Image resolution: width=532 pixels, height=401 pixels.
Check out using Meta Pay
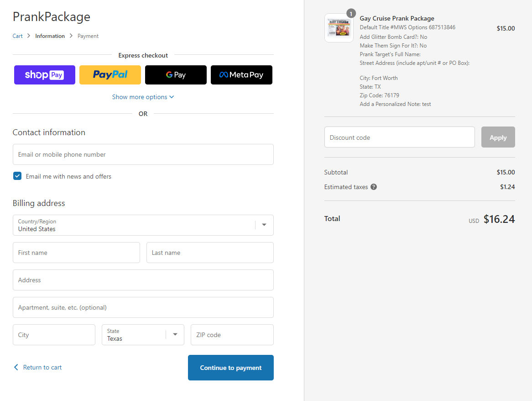pos(241,75)
